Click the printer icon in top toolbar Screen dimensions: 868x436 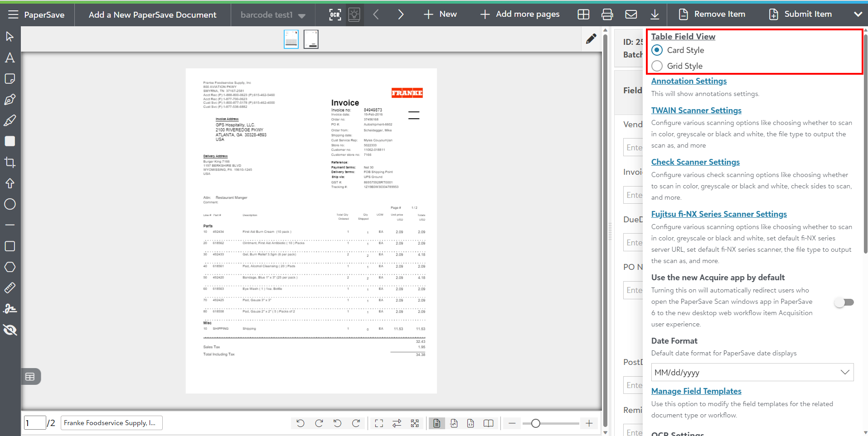(x=607, y=14)
